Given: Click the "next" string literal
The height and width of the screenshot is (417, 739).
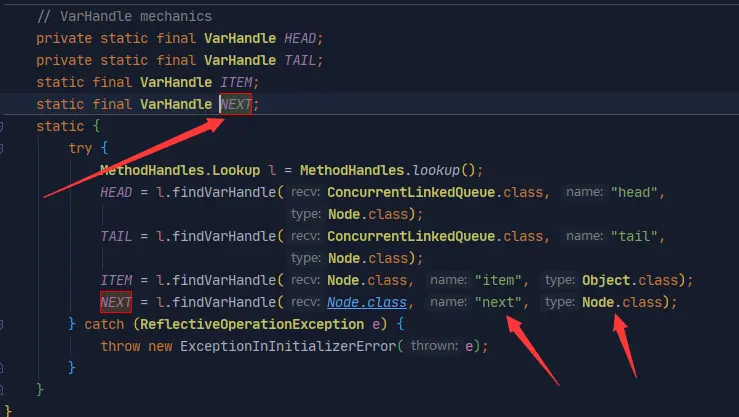Looking at the screenshot, I should (x=498, y=302).
